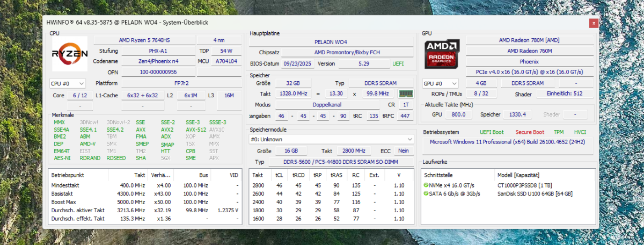This screenshot has height=245, width=644.
Task: Click the GPU memory size '4 GB'
Action: 481,83
